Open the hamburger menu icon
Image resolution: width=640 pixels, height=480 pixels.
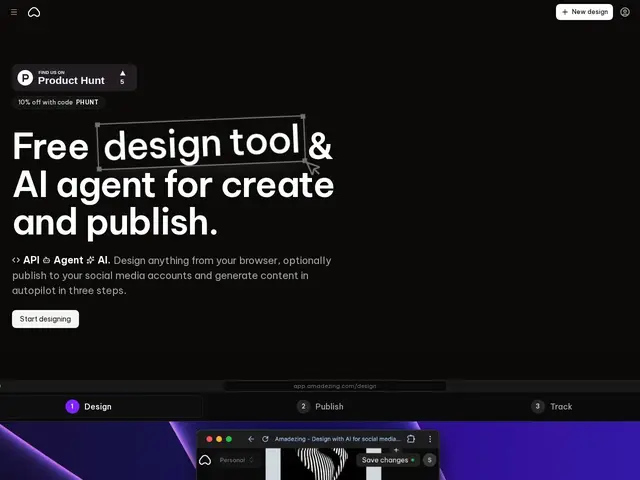[14, 12]
